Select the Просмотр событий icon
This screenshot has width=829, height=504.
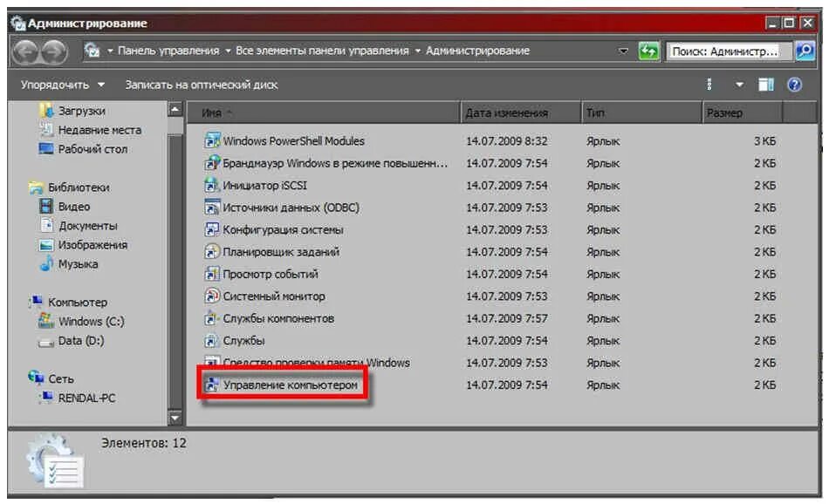click(211, 274)
